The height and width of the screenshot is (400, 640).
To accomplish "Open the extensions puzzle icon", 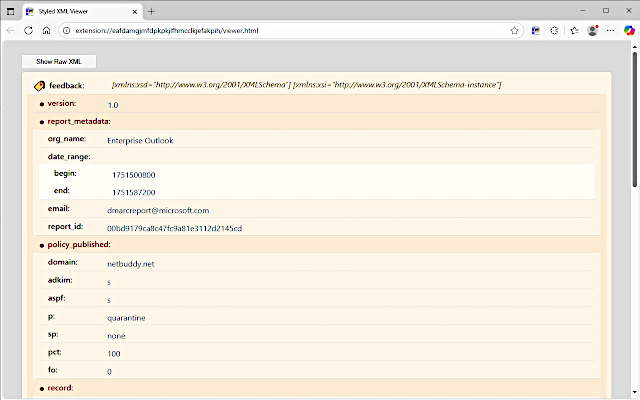I will 554,31.
